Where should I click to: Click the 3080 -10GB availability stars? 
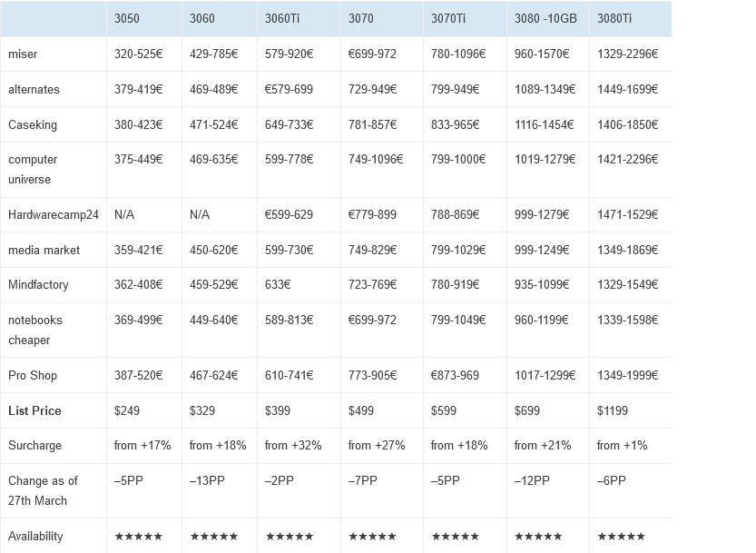[539, 537]
